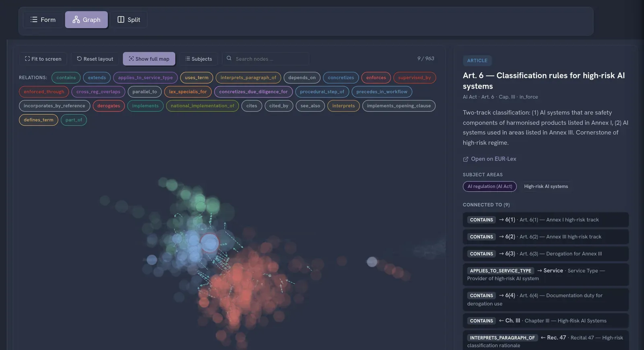
Task: Click the ARTICLE type badge
Action: 477,60
